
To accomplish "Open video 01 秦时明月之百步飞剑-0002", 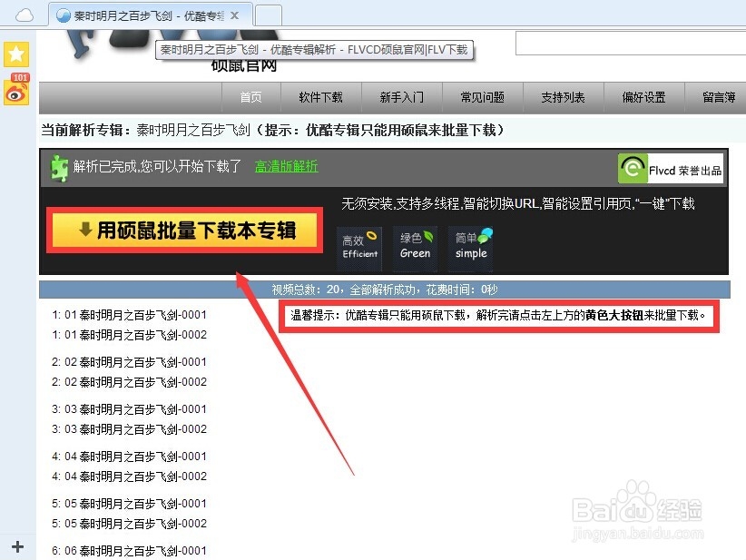I will [x=130, y=335].
